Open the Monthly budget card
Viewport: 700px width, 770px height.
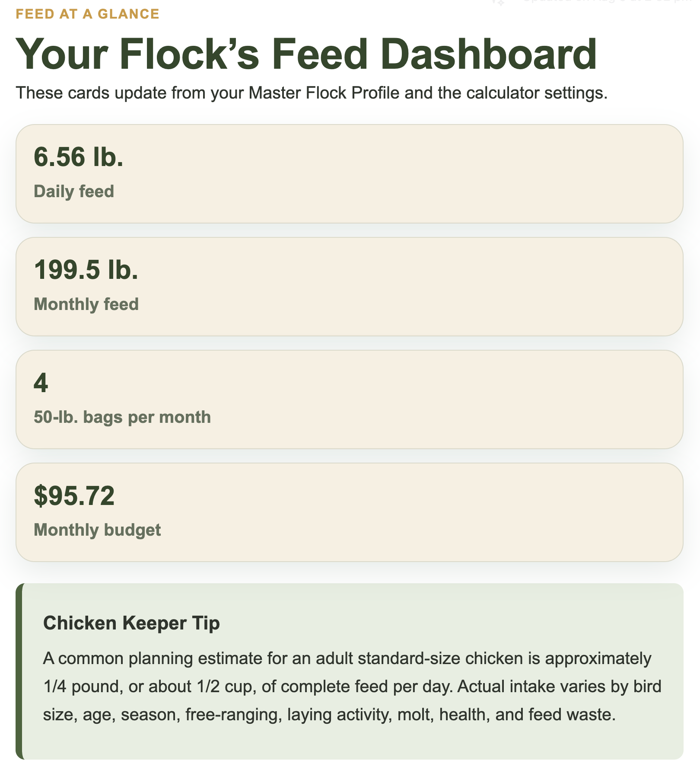click(x=349, y=512)
